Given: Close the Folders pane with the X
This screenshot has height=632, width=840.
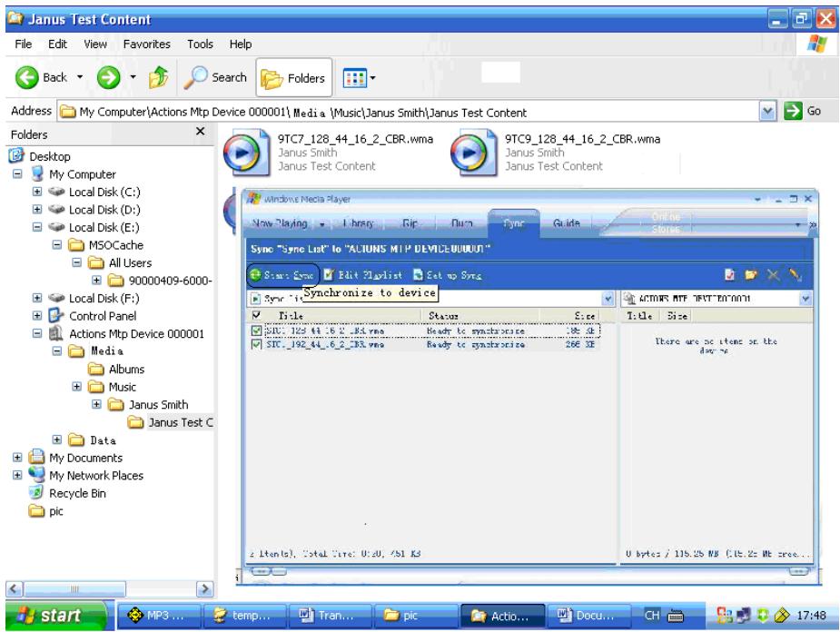Looking at the screenshot, I should (201, 132).
